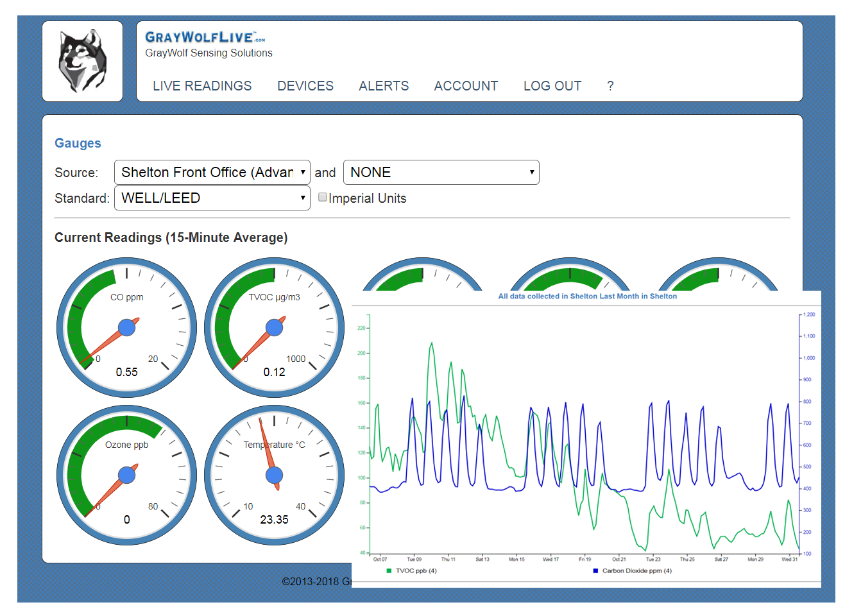This screenshot has width=845, height=616.
Task: Click the Current Readings 15-Minute Average heading
Action: click(171, 237)
